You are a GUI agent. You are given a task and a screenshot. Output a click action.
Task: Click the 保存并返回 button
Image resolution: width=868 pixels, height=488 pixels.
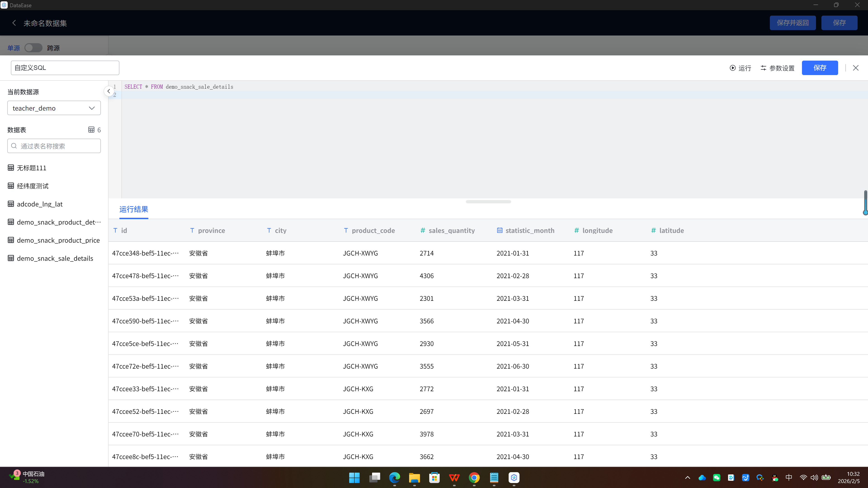792,23
